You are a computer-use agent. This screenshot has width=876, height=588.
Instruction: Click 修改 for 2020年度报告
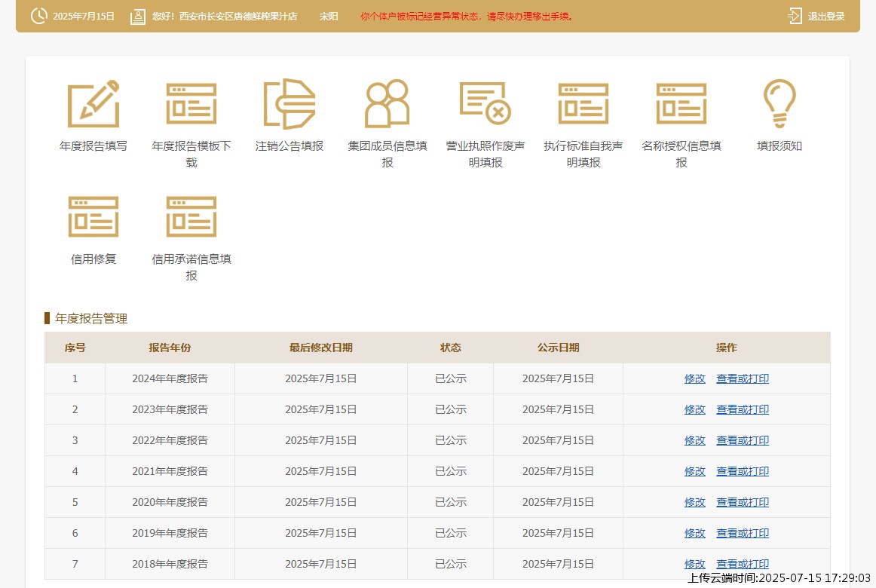694,502
